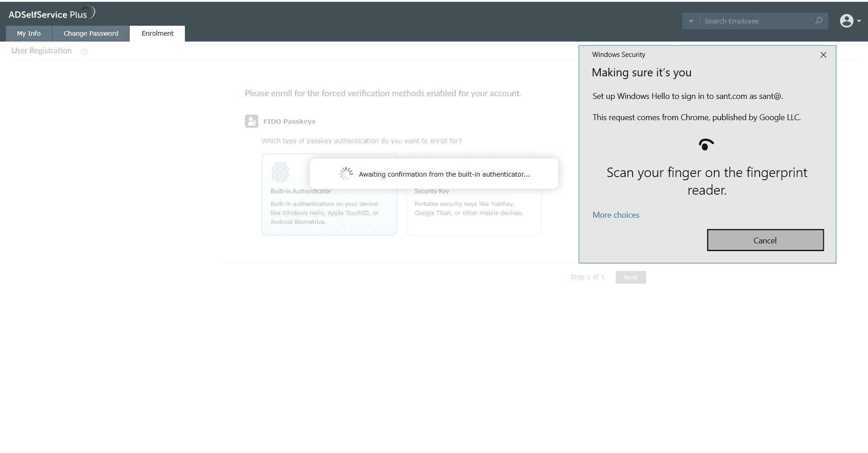This screenshot has width=868, height=453.
Task: Click the FIDO Passkeys person icon
Action: click(251, 121)
